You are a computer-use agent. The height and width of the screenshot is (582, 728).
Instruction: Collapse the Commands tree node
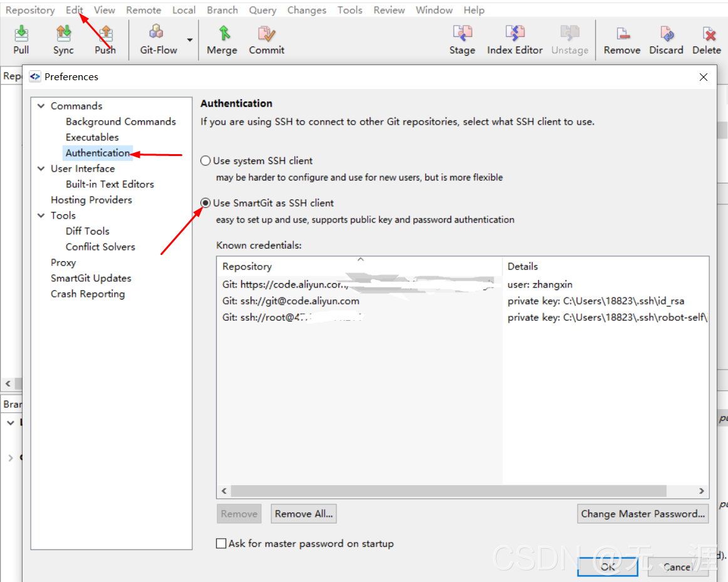(41, 106)
